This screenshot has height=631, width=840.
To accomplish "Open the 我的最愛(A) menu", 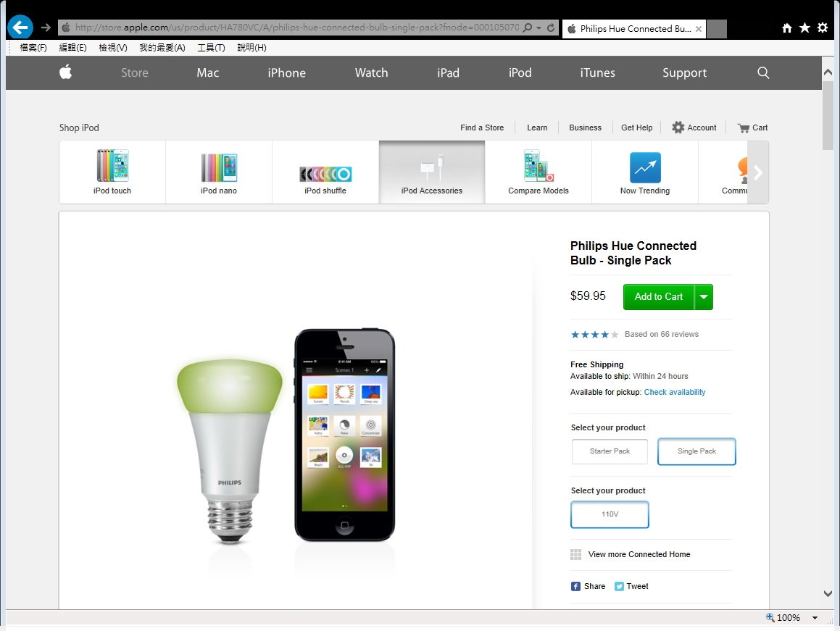I will pyautogui.click(x=162, y=48).
